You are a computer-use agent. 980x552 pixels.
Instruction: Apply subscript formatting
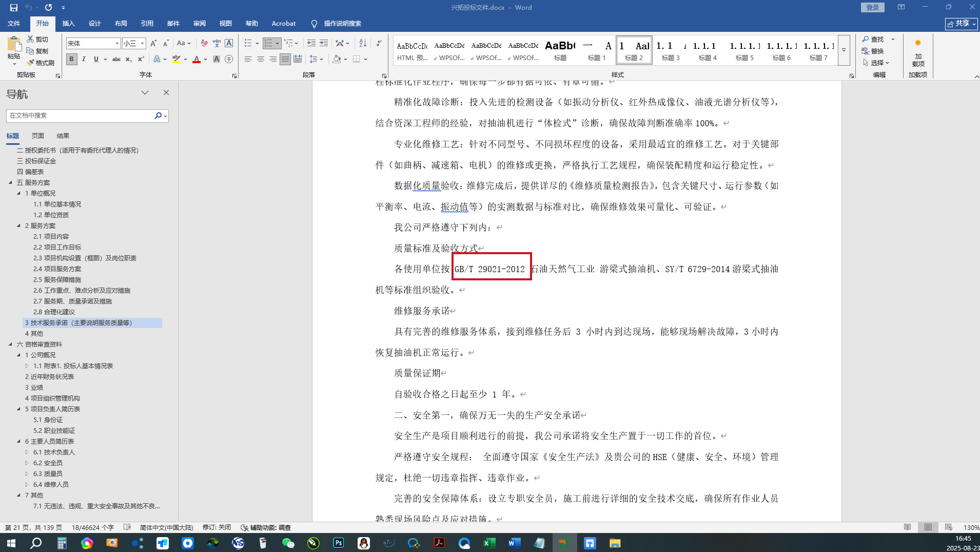point(129,60)
